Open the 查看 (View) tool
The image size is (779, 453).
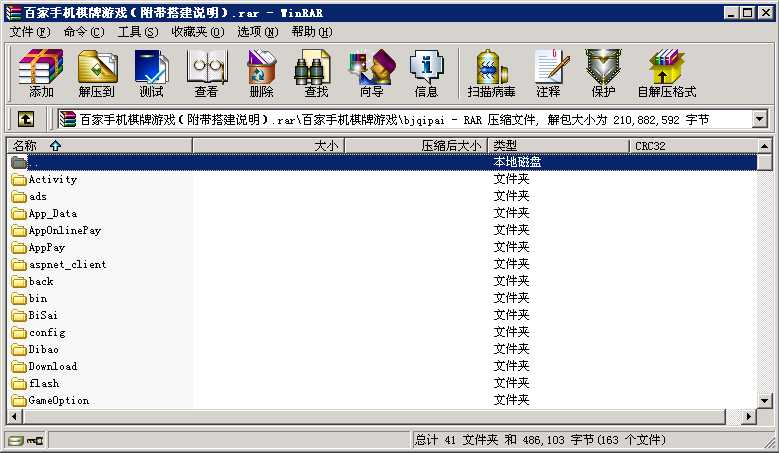[x=206, y=73]
